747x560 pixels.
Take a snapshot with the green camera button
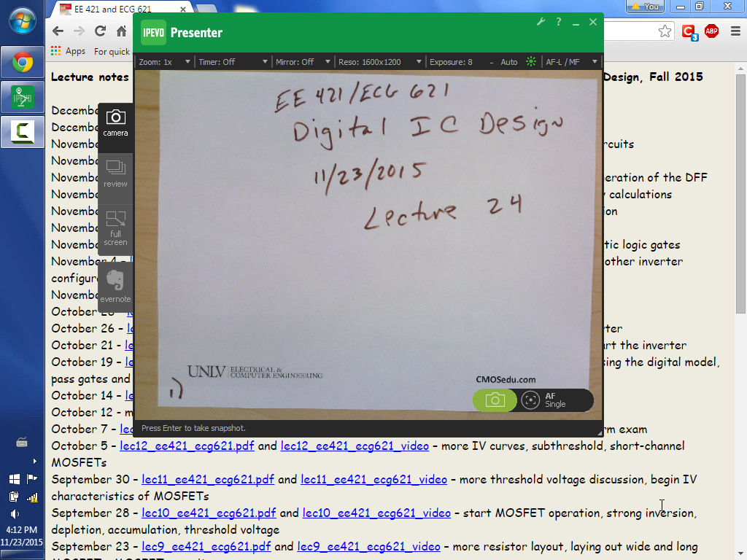[495, 400]
